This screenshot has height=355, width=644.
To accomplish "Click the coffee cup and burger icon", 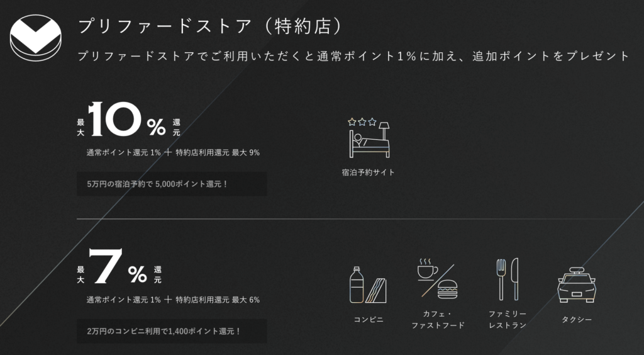I will click(438, 281).
